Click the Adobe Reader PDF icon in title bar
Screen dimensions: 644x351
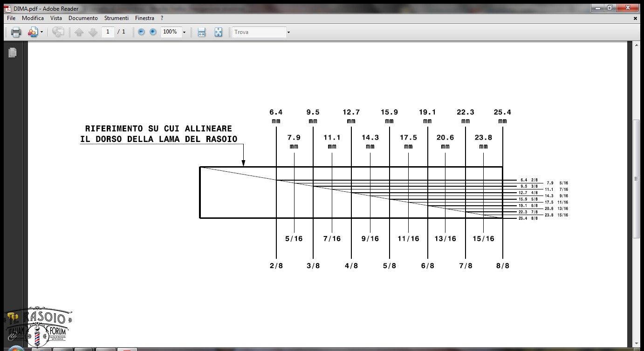(x=7, y=8)
